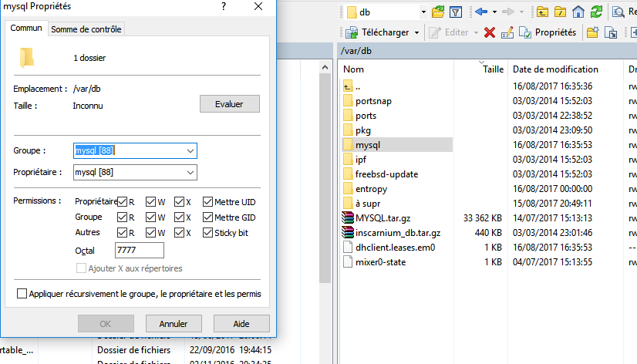Click the greyed OK button
This screenshot has height=364, width=637.
pos(106,324)
